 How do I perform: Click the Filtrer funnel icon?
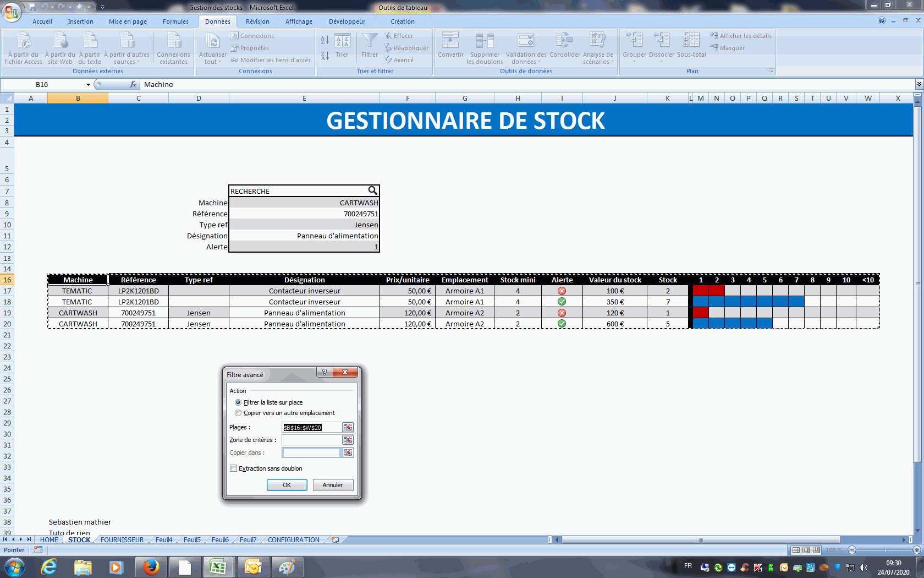pyautogui.click(x=370, y=41)
